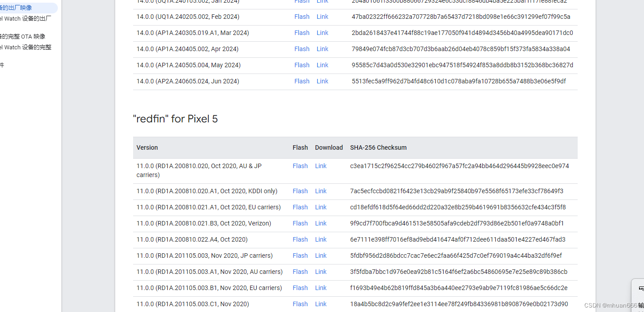Image resolution: width=644 pixels, height=312 pixels.
Task: Click Flash for RD1A.200810.020 AU & JP carriers
Action: pos(300,166)
